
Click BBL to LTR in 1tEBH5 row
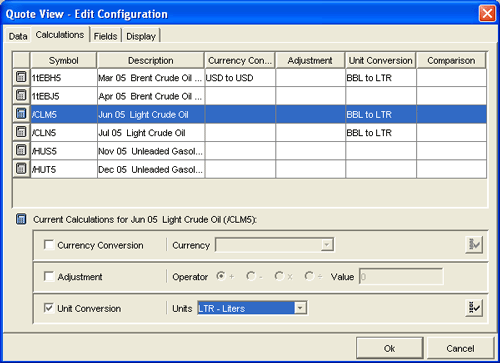(381, 78)
